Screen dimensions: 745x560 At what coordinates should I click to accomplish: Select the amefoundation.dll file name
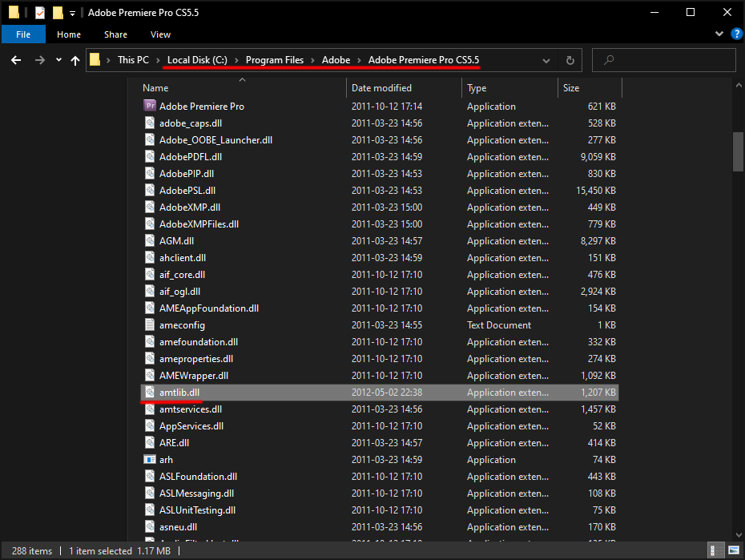tap(199, 342)
